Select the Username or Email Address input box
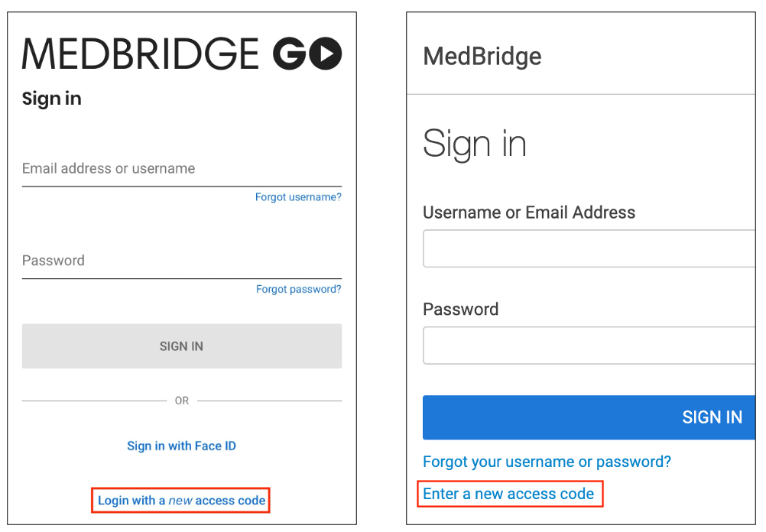This screenshot has width=766, height=532. 588,248
